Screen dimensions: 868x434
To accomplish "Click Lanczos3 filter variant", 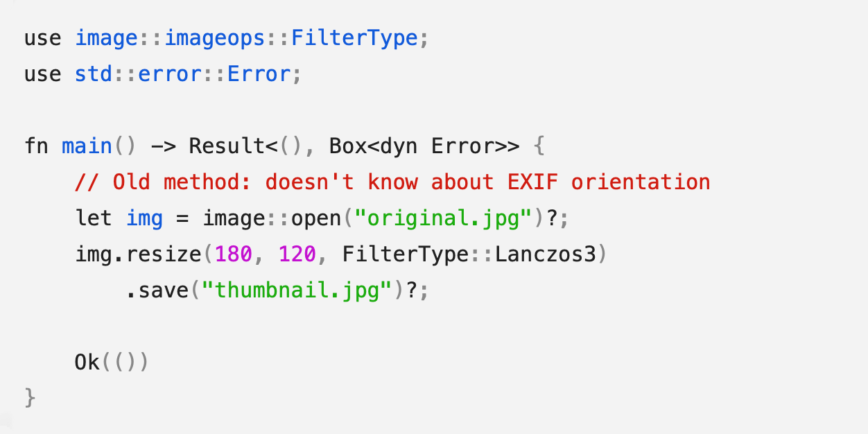I will pos(545,254).
